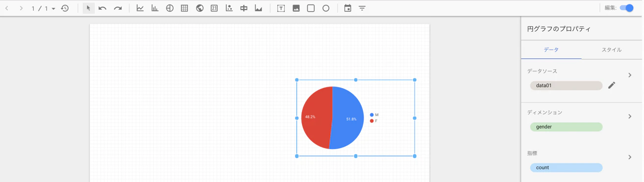Insert a pie chart from toolbar
Image resolution: width=644 pixels, height=182 pixels.
click(170, 8)
